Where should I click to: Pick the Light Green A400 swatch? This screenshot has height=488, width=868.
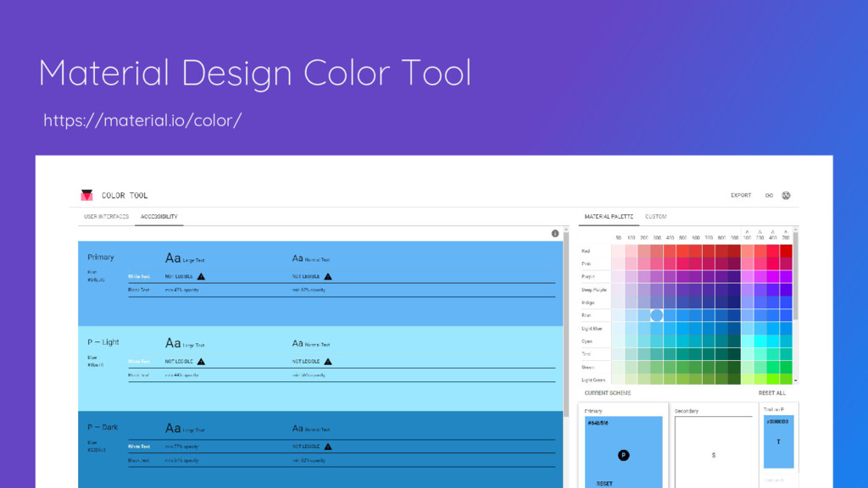click(x=773, y=380)
